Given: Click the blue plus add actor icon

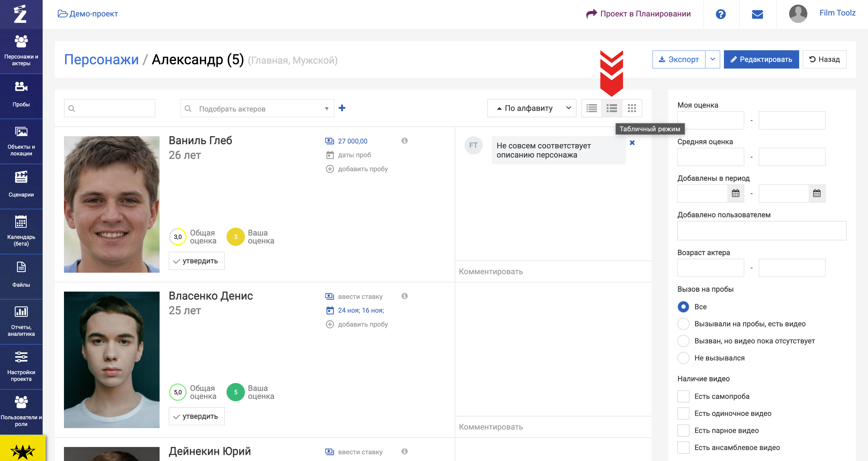Looking at the screenshot, I should [x=342, y=108].
